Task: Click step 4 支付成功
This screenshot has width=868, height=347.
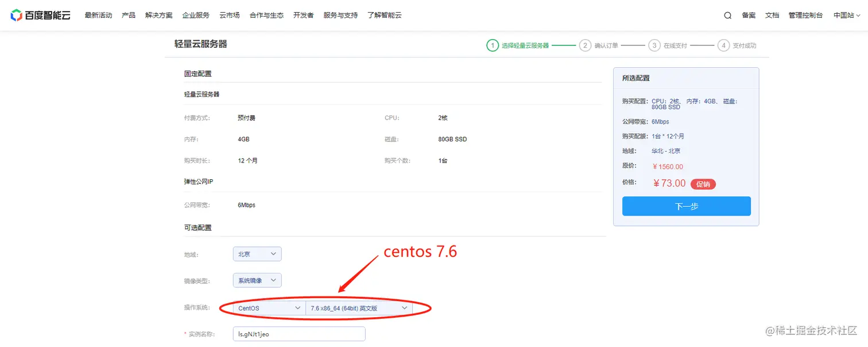Action: (738, 45)
